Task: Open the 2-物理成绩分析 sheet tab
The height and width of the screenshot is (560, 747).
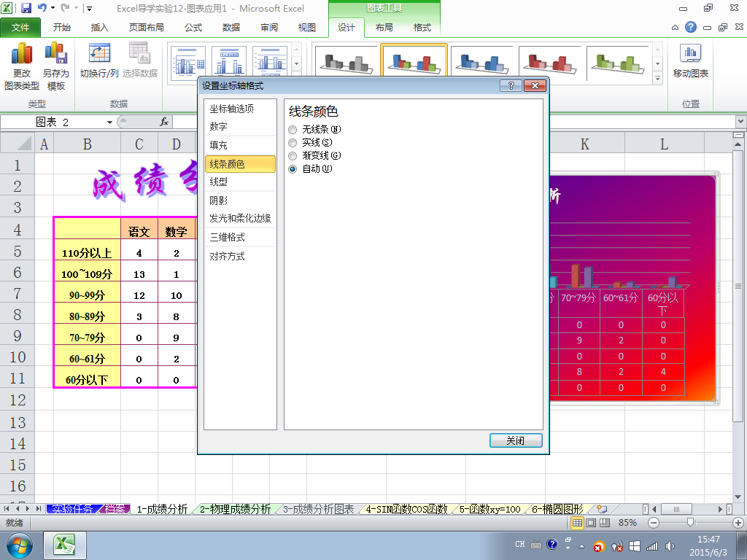Action: tap(235, 509)
